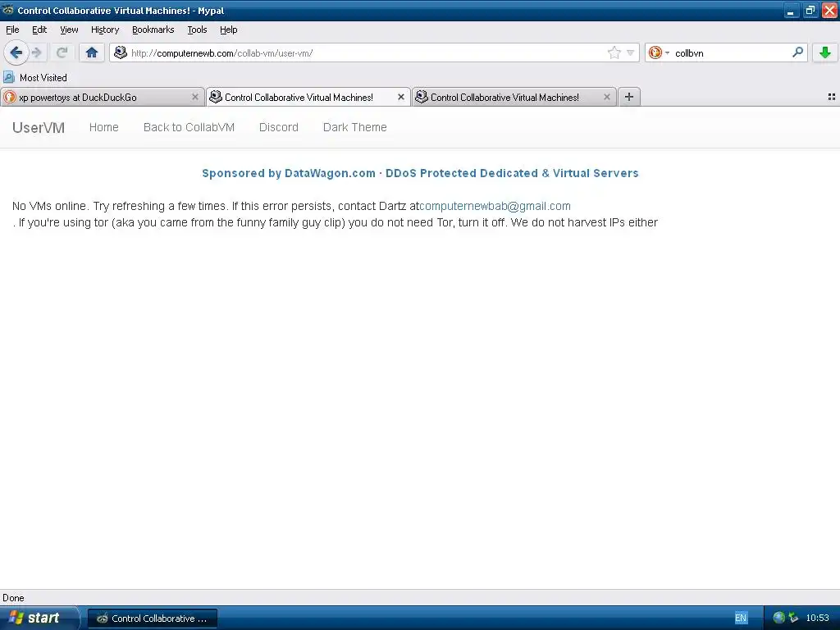Switch to the last Control Collaborative Virtual Machines tab
The width and height of the screenshot is (840, 630).
(514, 97)
